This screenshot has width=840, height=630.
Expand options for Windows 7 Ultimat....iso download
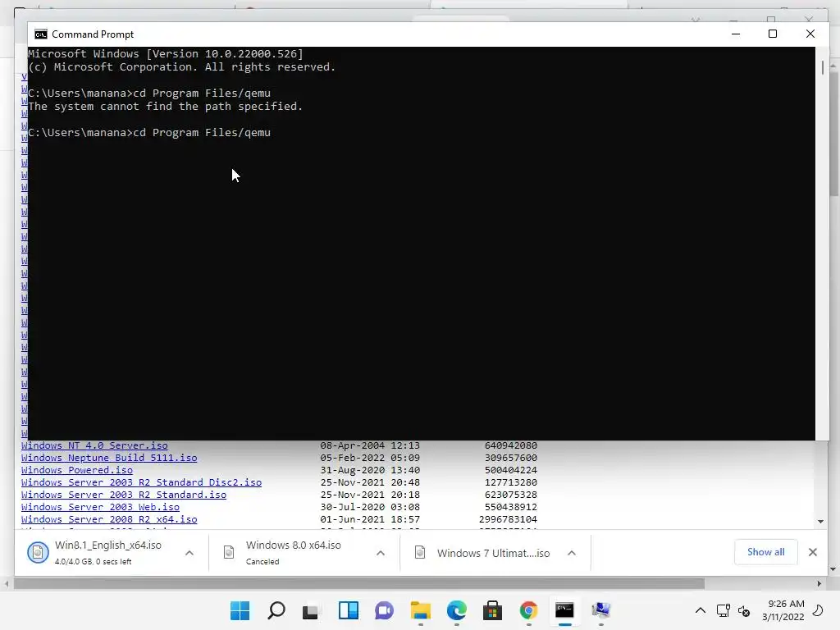(x=572, y=553)
